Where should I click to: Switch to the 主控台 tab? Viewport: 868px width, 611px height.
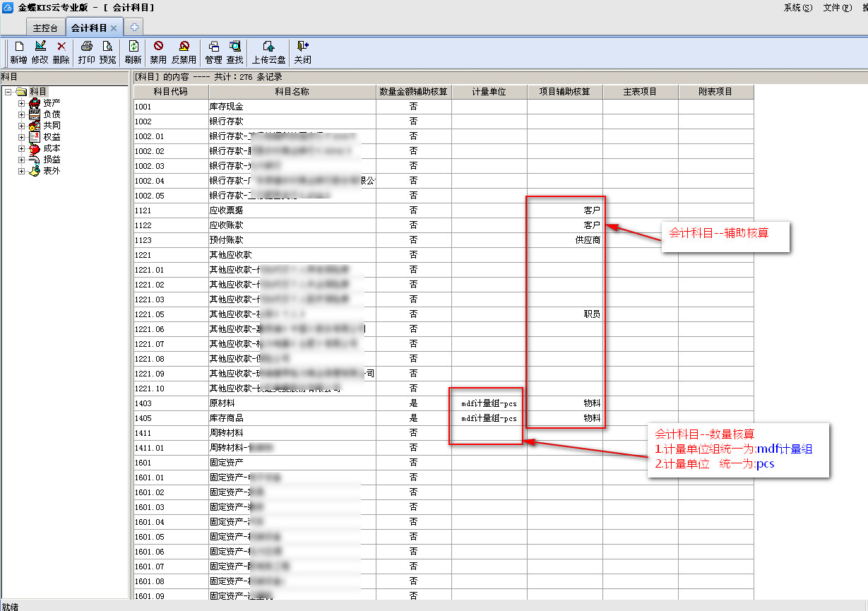click(45, 28)
